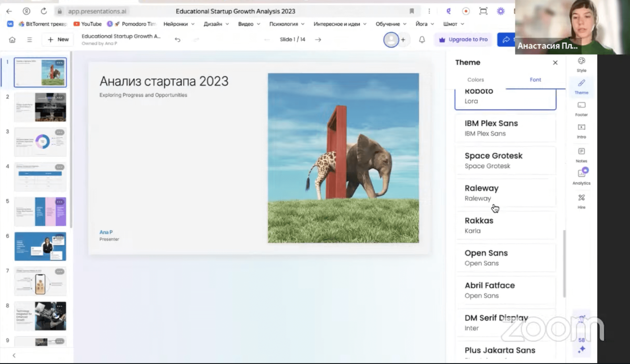The height and width of the screenshot is (364, 630).
Task: Open the Style panel icon
Action: coord(581,64)
